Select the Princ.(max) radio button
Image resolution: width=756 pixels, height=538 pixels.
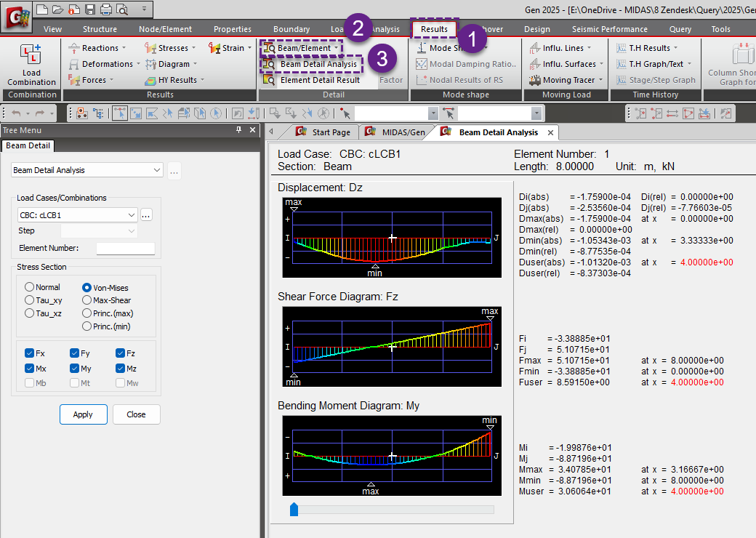(x=87, y=313)
